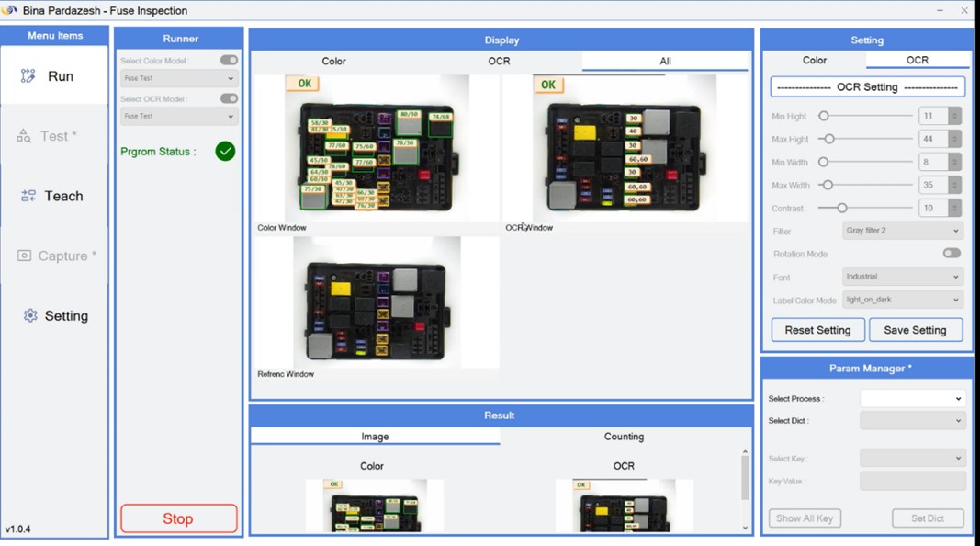The image size is (980, 546).
Task: Switch to the Counting tab in Result
Action: (624, 437)
